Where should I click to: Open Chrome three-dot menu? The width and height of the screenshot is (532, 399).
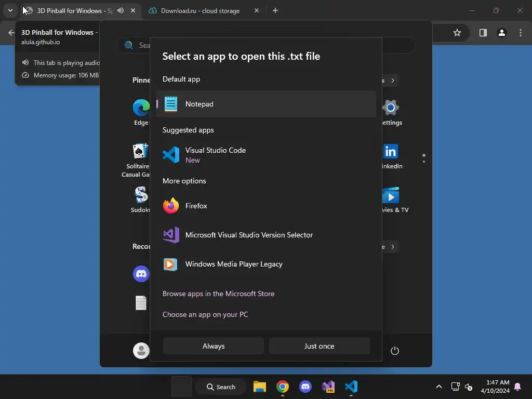tap(521, 33)
